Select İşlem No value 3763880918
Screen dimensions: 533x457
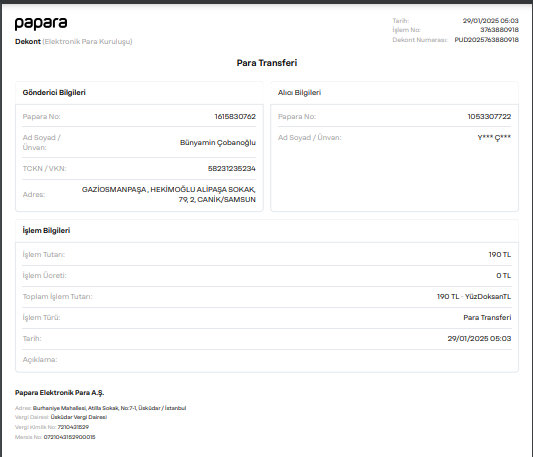499,30
